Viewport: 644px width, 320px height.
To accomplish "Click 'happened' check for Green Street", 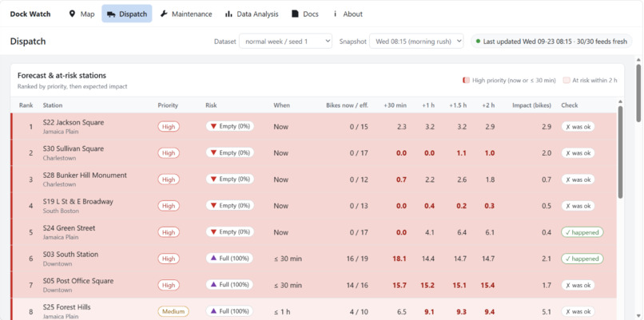I will pos(582,232).
